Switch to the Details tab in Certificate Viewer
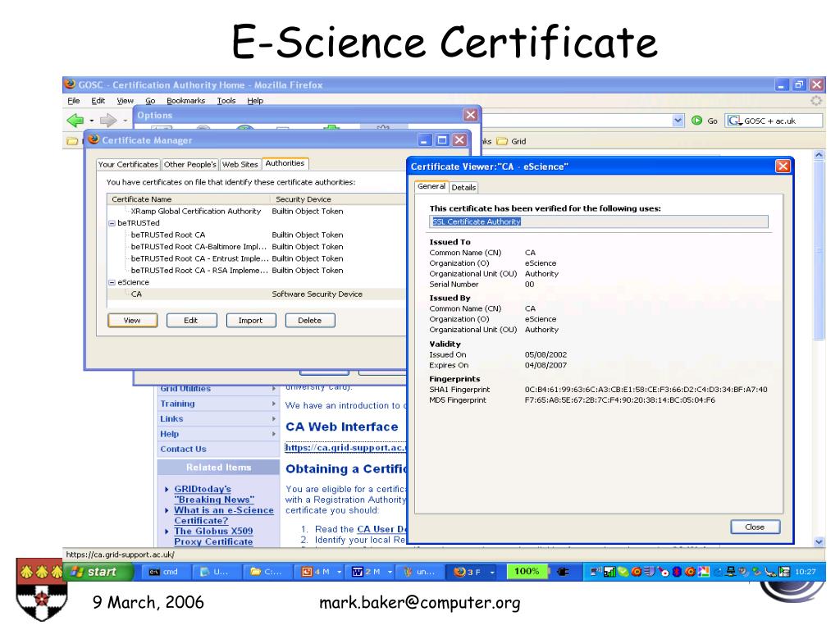The height and width of the screenshot is (630, 840). (x=463, y=188)
